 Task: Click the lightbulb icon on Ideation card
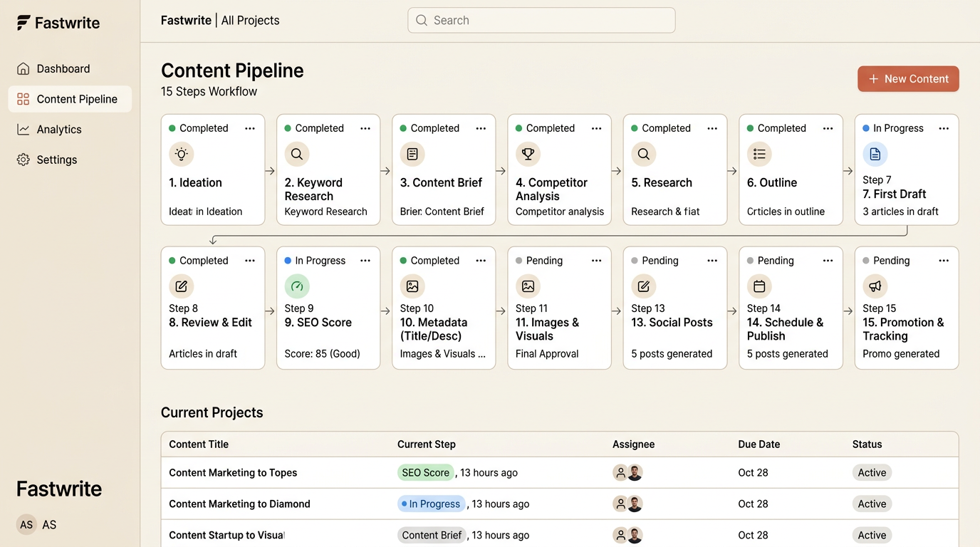(181, 154)
